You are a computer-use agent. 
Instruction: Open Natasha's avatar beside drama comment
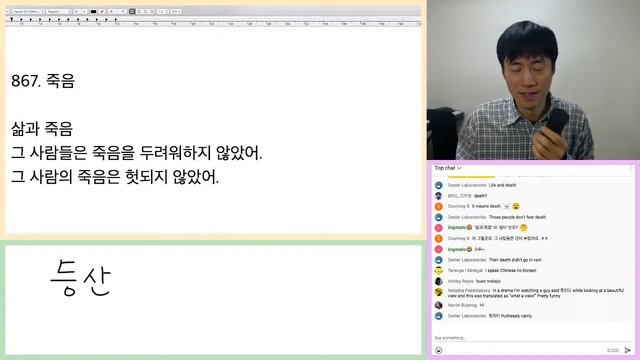(439, 291)
